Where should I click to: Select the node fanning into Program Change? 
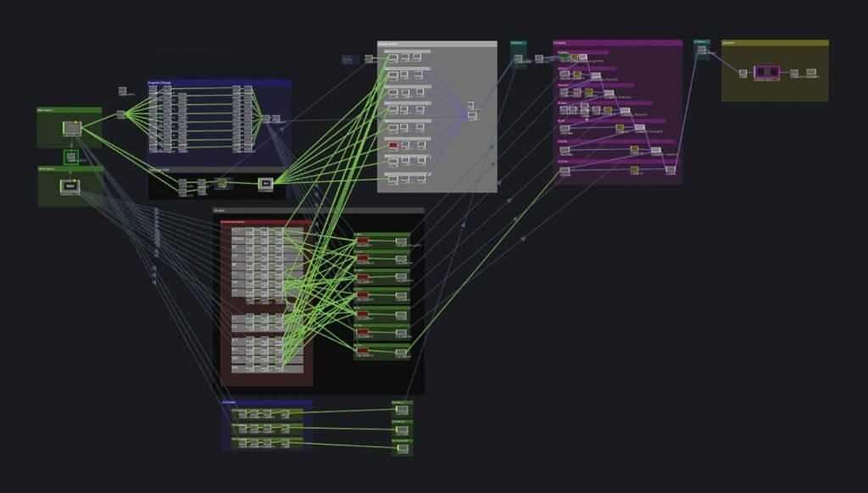click(x=120, y=114)
